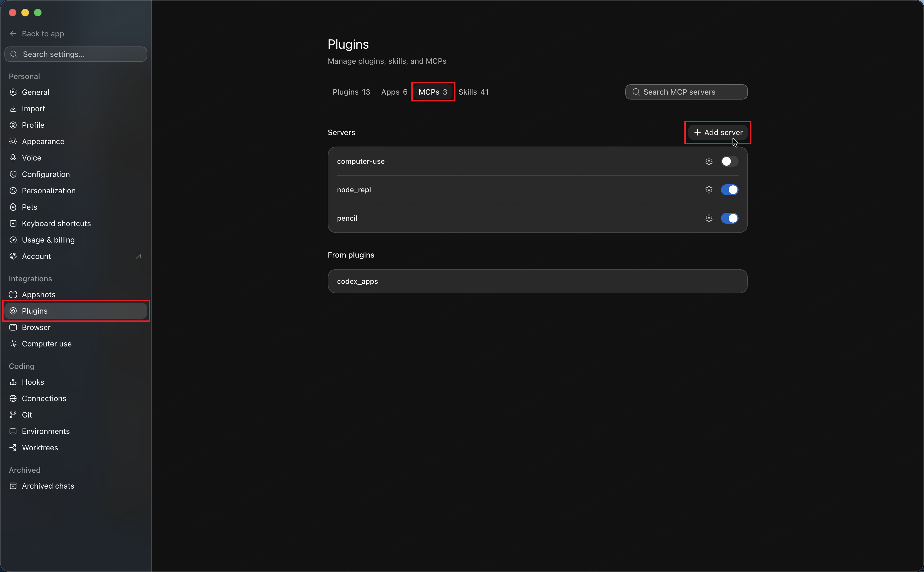The height and width of the screenshot is (572, 924).
Task: Click the Import download icon
Action: coord(13,109)
